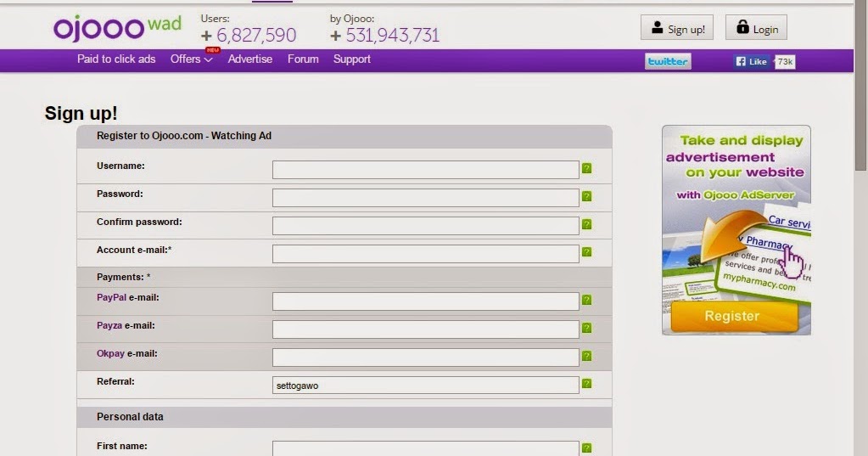Click the help icon next to Confirm password
The image size is (868, 456).
587,224
